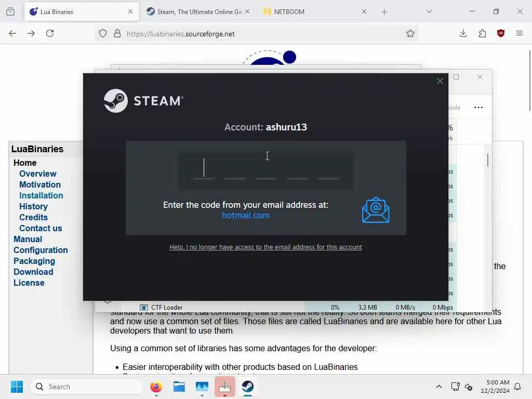Open the no longer have email access help link
The image size is (532, 399).
tap(265, 247)
